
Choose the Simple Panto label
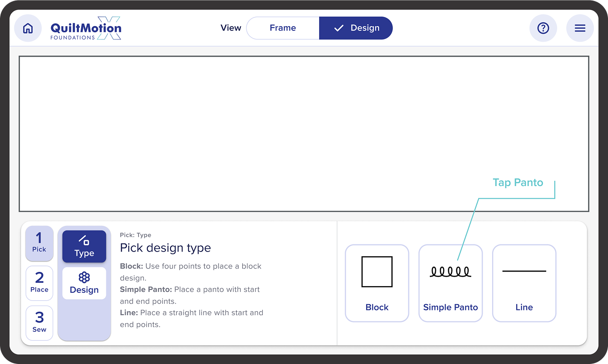click(x=450, y=307)
